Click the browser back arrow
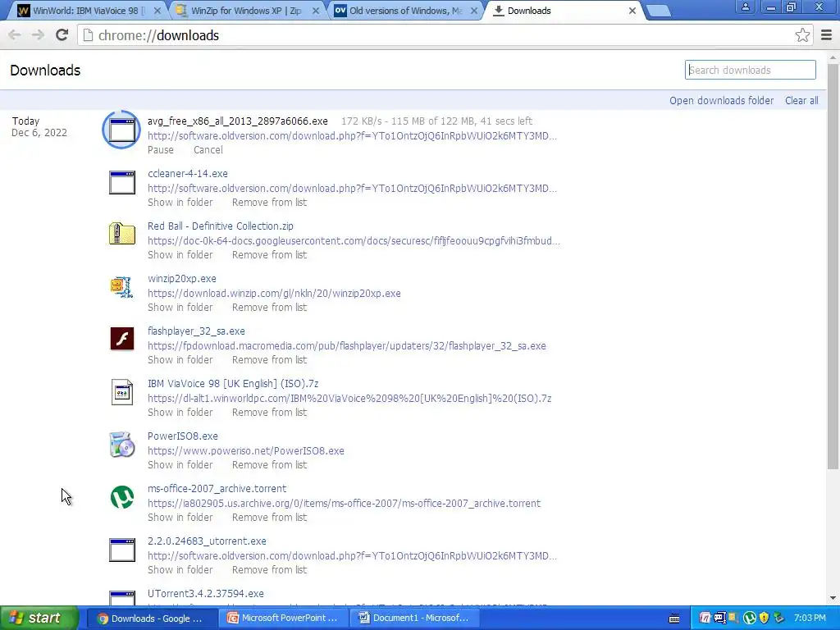The image size is (840, 630). 15,35
